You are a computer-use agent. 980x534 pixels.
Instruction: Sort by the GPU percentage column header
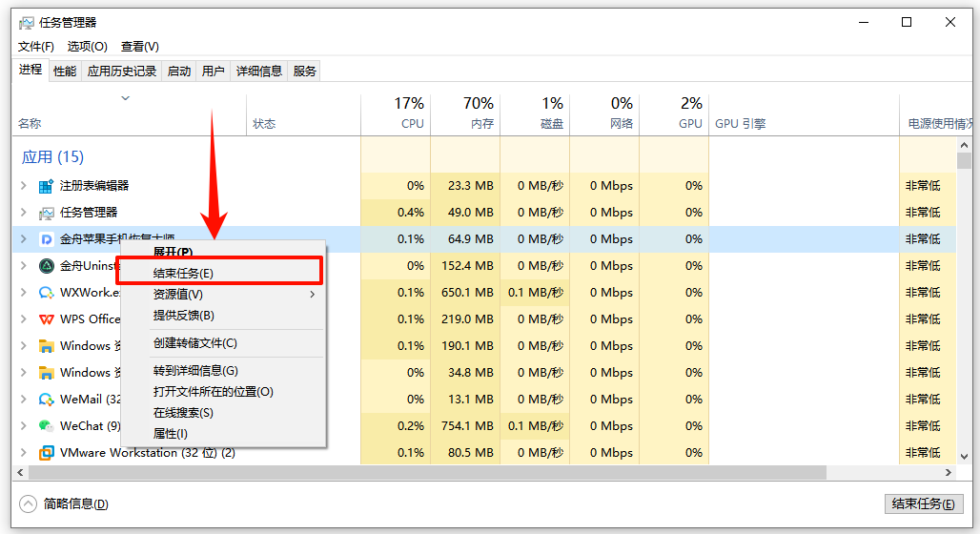[x=674, y=113]
